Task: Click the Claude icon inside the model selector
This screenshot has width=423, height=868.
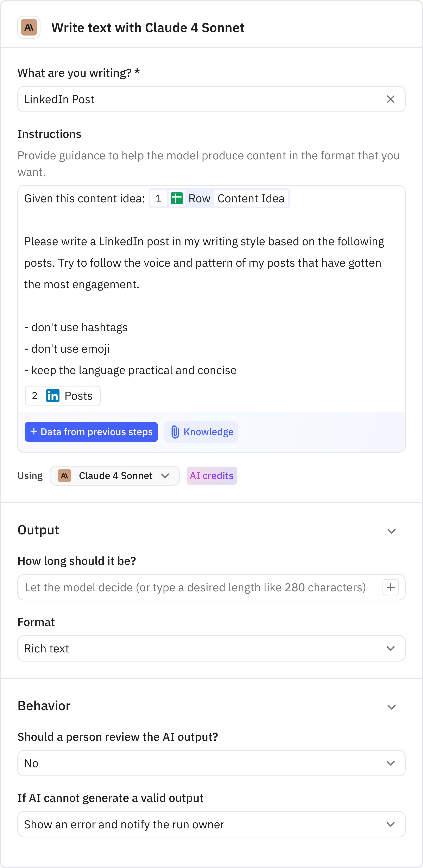Action: [64, 476]
